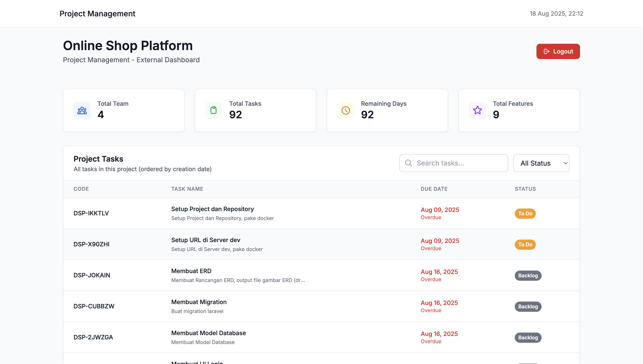This screenshot has width=643, height=364.
Task: Select the DSP-2JWZGA task code
Action: pos(93,337)
